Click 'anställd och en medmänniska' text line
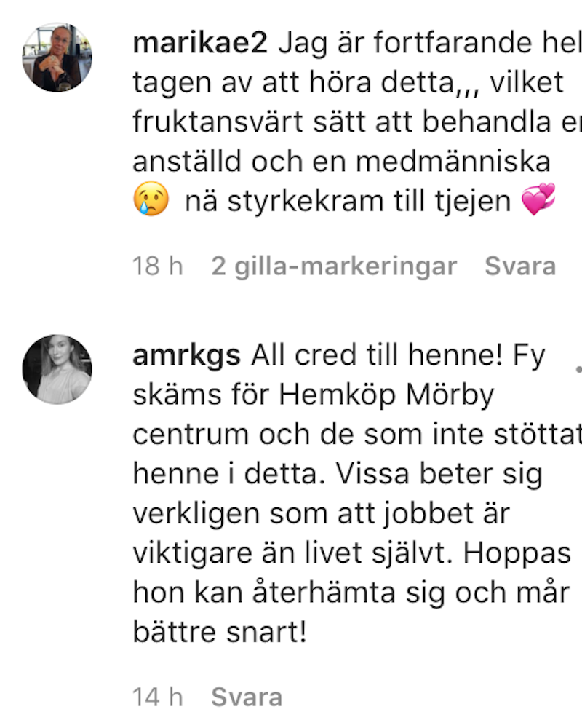 coord(342,162)
